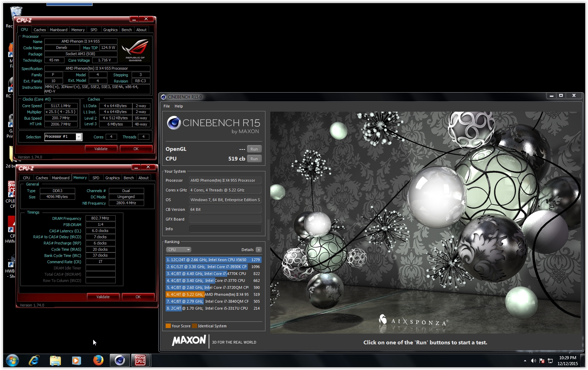Click the taskbar clock showing 10:29 PM
The width and height of the screenshot is (588, 370).
pos(568,361)
